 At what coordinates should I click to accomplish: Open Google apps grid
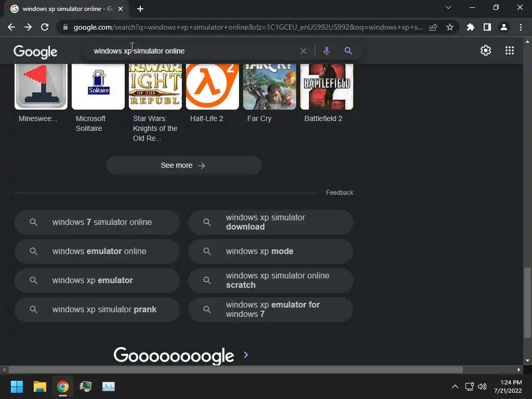coord(510,50)
